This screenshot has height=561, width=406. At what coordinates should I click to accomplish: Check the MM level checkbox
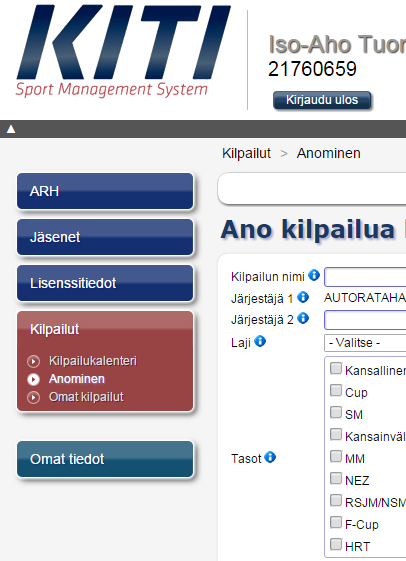point(336,456)
